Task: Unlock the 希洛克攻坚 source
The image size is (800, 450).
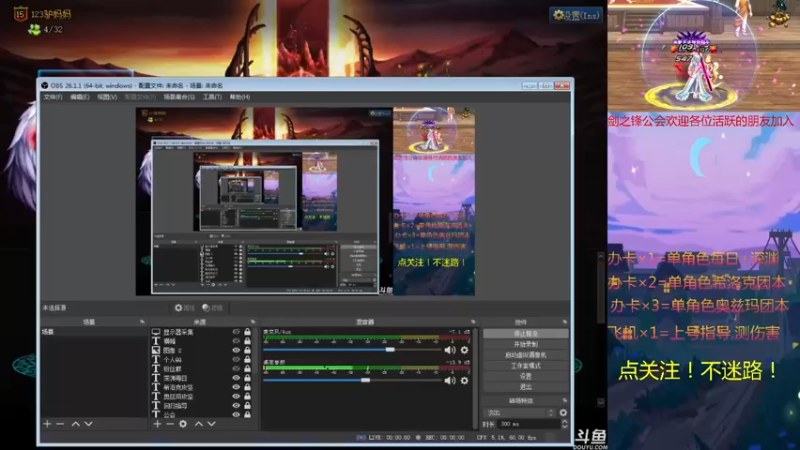Action: [247, 387]
